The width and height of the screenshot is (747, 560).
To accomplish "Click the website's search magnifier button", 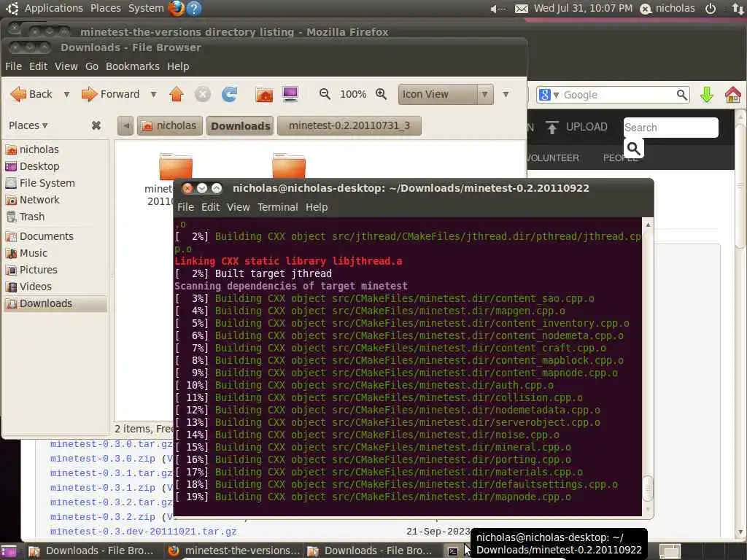I will pos(634,149).
